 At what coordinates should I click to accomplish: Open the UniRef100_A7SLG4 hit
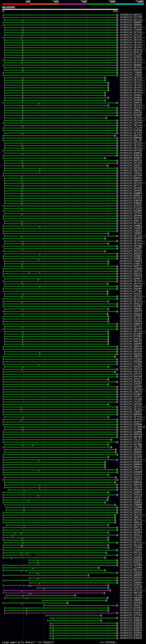[131, 35]
